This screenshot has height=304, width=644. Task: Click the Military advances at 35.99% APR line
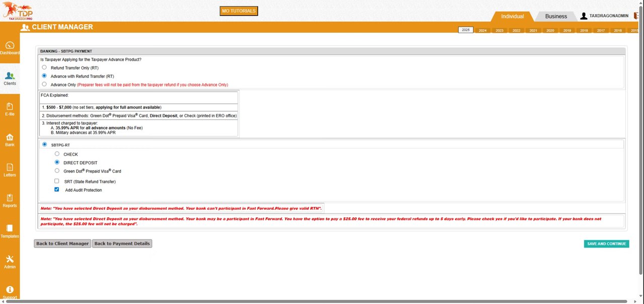83,132
